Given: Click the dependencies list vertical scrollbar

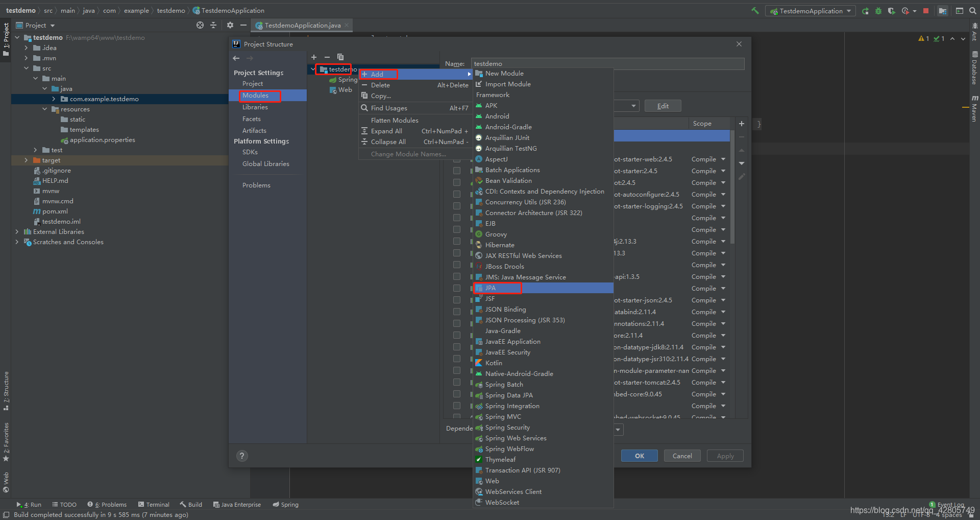Looking at the screenshot, I should coord(732,186).
